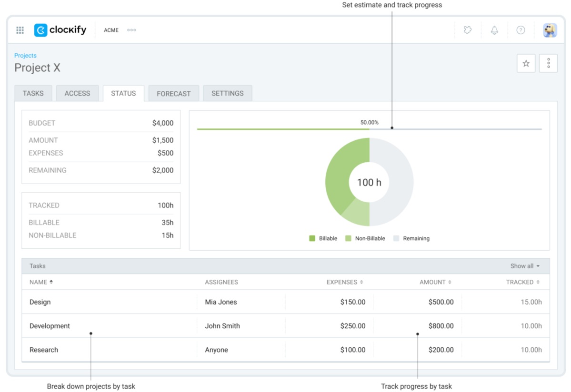Mark Project X as favorite with star
Image resolution: width=571 pixels, height=392 pixels.
[x=526, y=64]
